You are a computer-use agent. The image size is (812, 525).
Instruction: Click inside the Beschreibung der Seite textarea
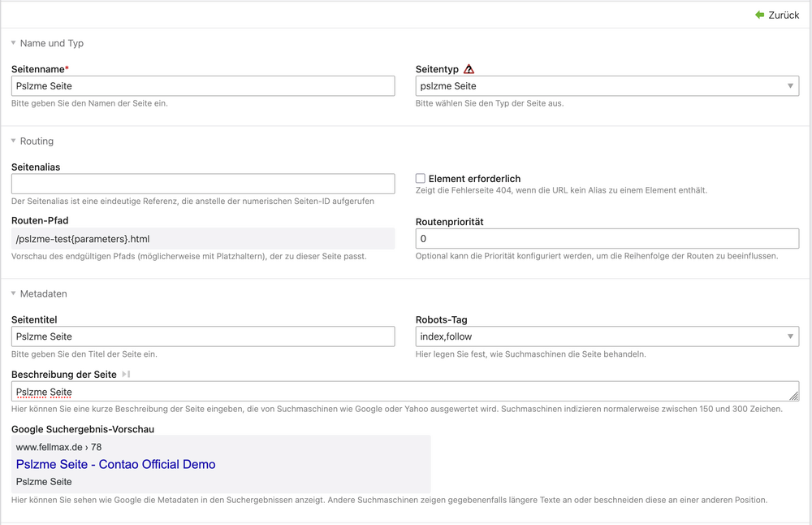coord(406,392)
